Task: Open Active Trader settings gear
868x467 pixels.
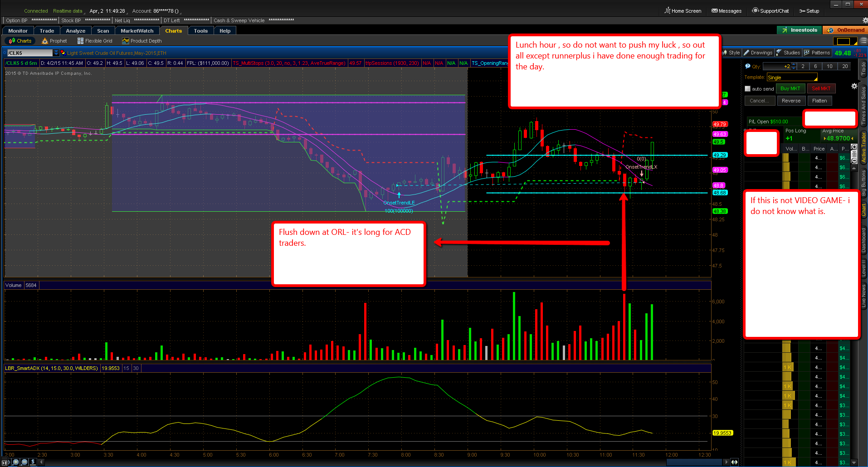Action: tap(854, 86)
